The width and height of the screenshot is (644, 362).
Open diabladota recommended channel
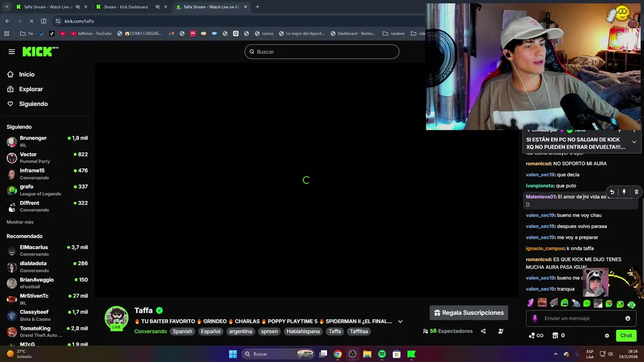pos(47,266)
